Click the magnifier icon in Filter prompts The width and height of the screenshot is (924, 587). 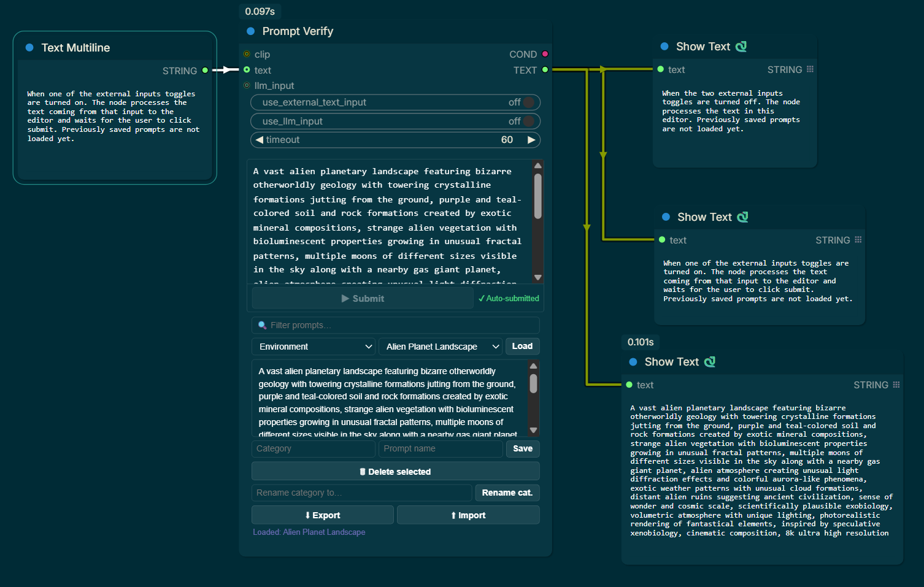coord(263,325)
